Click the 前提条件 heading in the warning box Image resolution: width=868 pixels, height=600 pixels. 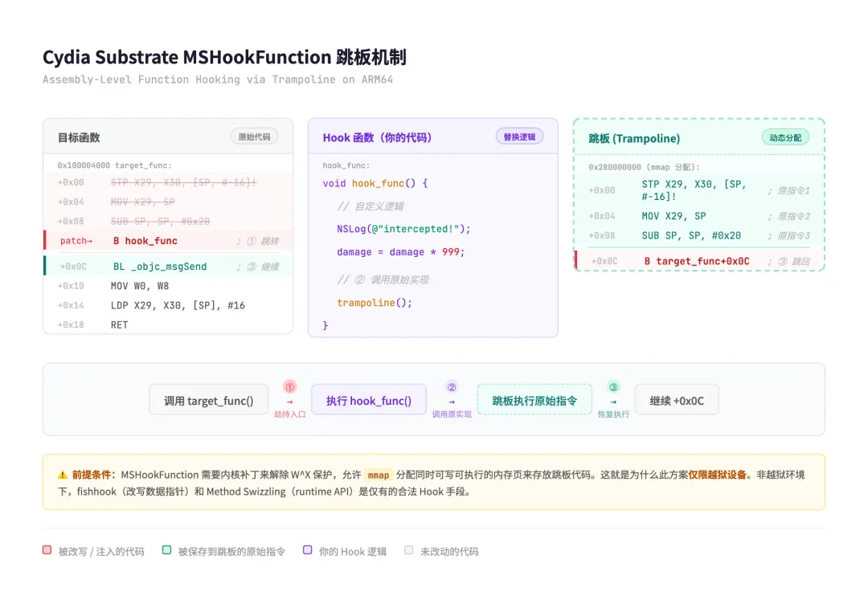pos(93,475)
